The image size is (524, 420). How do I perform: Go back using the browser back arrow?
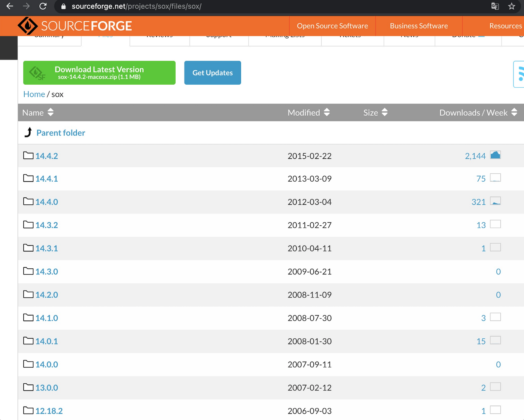point(10,6)
